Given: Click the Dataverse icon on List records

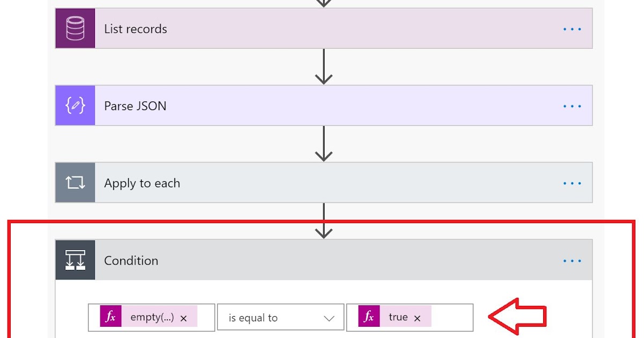Looking at the screenshot, I should [x=75, y=28].
